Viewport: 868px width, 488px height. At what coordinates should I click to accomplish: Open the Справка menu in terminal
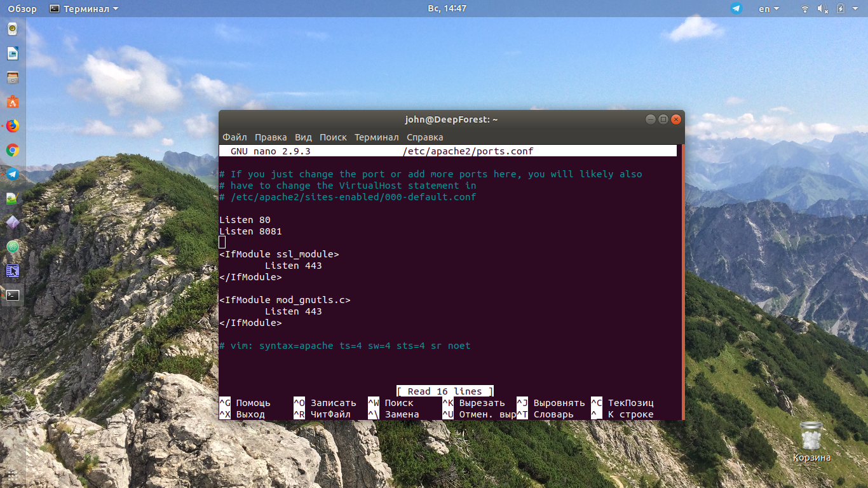pyautogui.click(x=424, y=137)
